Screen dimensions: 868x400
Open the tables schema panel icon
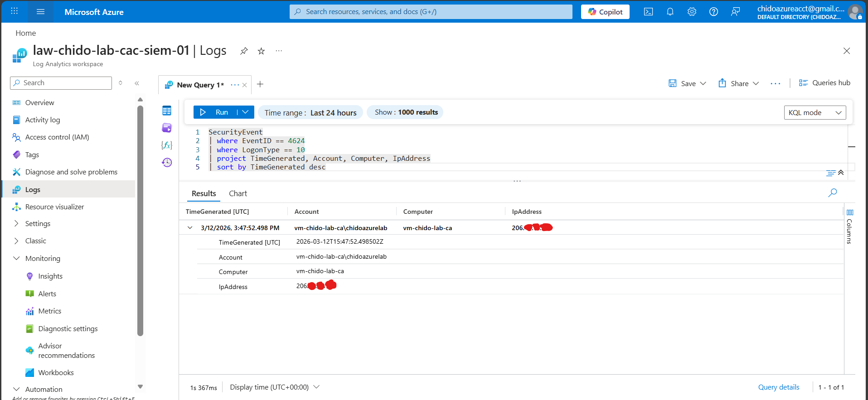pyautogui.click(x=167, y=111)
